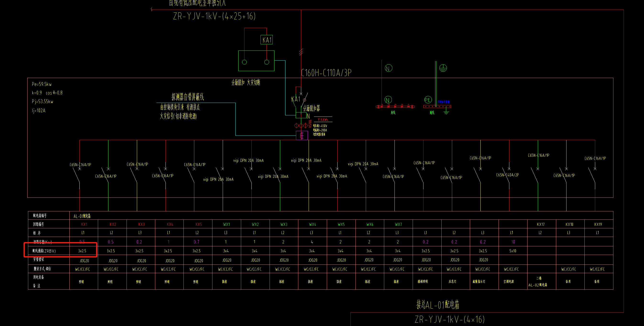
Task: Select the 分励脱扣器 label near the breaker
Action: point(311,108)
